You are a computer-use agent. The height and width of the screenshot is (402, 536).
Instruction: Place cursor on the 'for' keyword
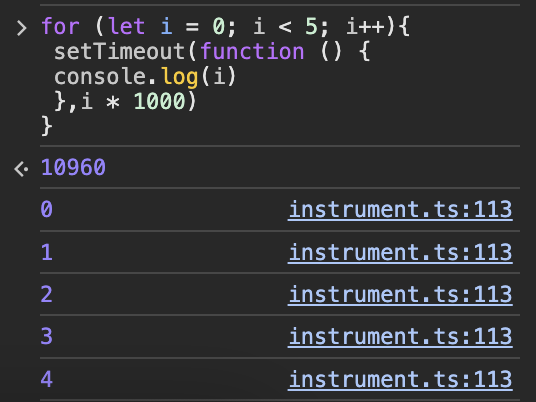tap(60, 27)
